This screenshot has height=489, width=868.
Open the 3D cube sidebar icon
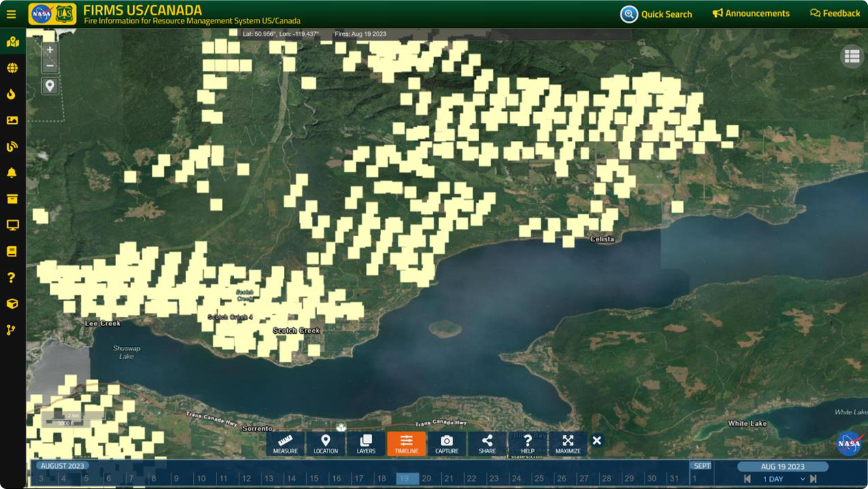[12, 304]
